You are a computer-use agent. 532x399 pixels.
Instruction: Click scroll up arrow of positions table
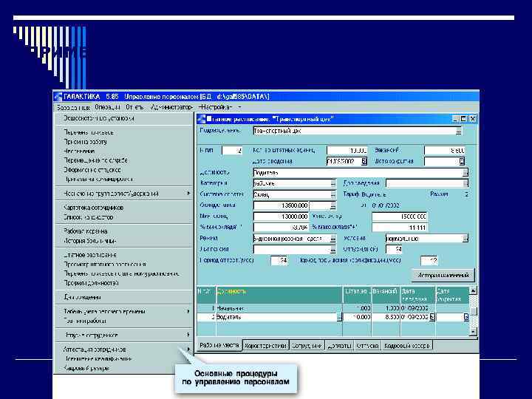click(473, 290)
